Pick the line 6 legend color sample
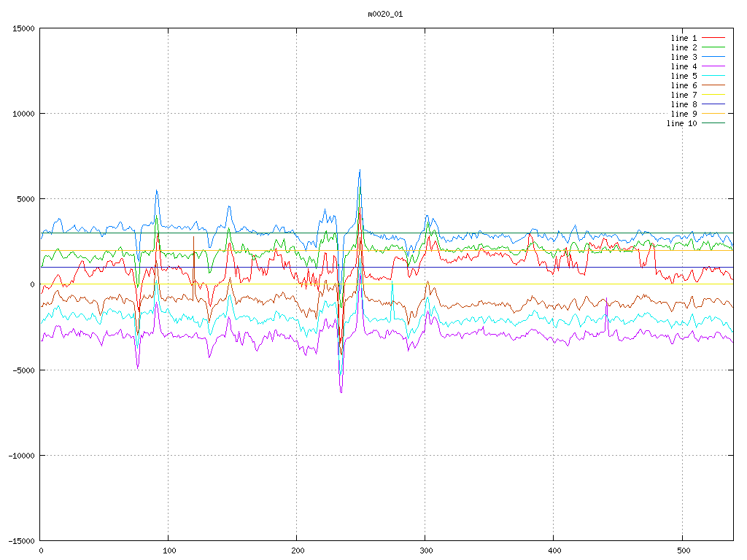The image size is (747, 560). [x=714, y=85]
